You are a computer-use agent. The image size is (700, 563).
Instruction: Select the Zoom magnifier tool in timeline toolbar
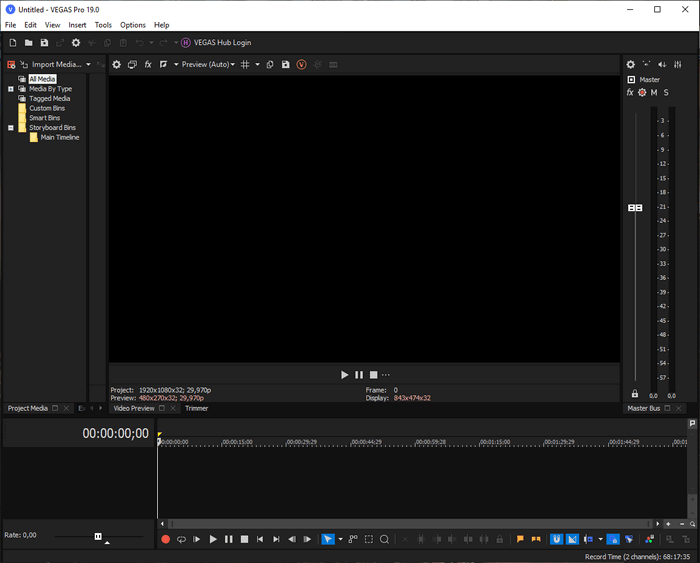point(384,539)
